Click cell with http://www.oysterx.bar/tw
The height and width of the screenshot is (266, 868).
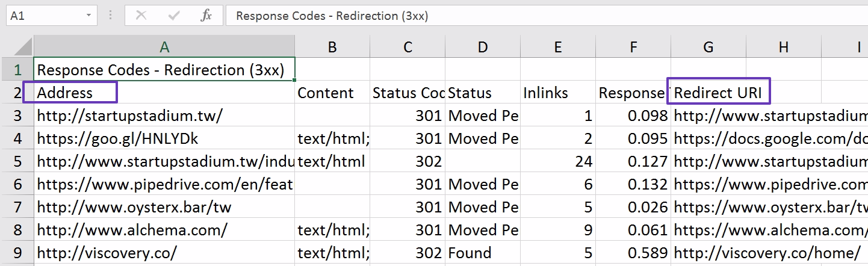(x=164, y=206)
